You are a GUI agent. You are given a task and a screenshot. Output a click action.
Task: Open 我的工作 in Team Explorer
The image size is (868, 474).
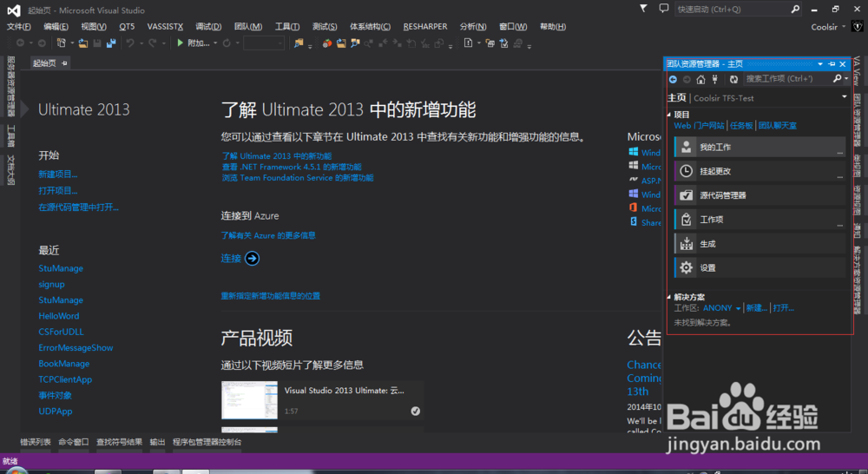[x=759, y=147]
